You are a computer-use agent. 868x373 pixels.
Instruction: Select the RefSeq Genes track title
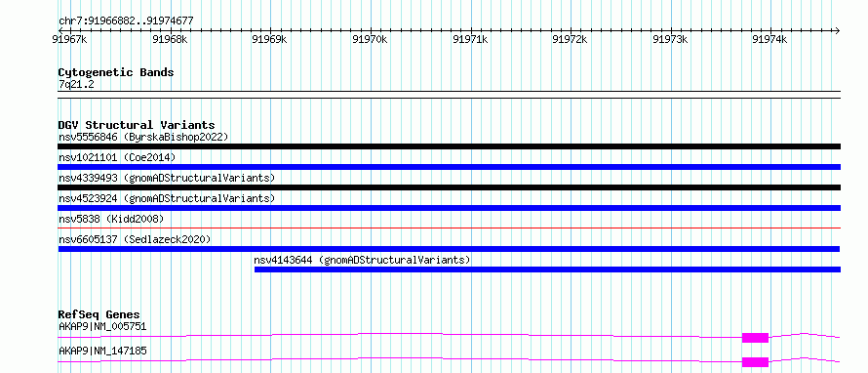tap(99, 314)
